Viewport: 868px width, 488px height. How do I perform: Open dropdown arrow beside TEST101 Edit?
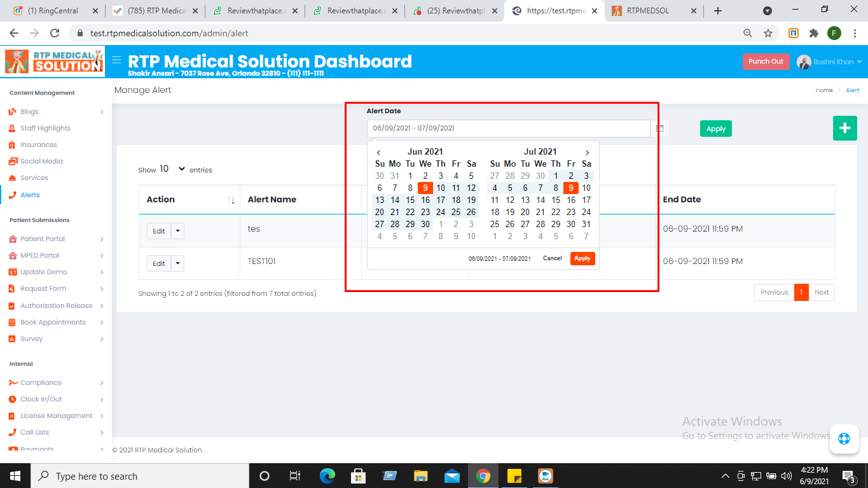pos(177,263)
